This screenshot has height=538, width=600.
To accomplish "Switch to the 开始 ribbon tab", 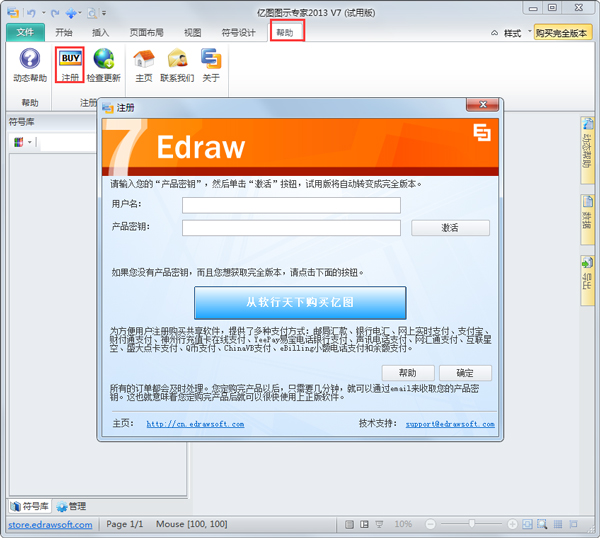I will click(64, 33).
